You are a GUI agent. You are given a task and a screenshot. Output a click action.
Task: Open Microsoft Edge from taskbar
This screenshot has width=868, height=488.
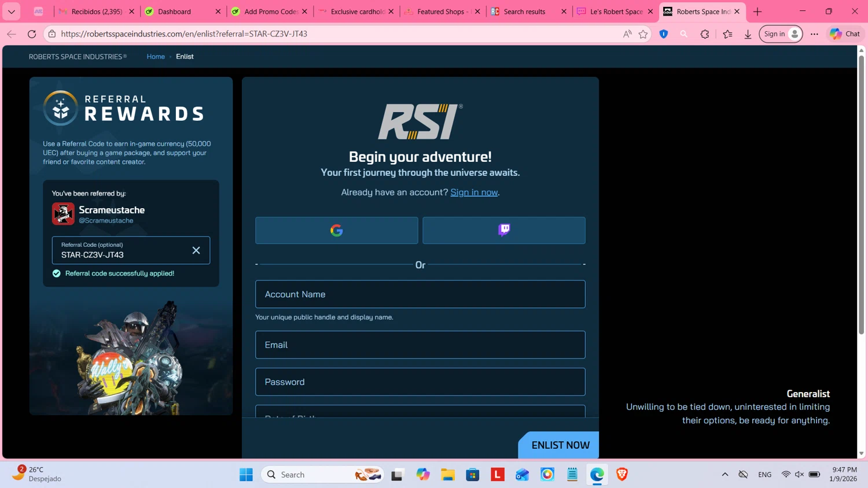coord(597,475)
